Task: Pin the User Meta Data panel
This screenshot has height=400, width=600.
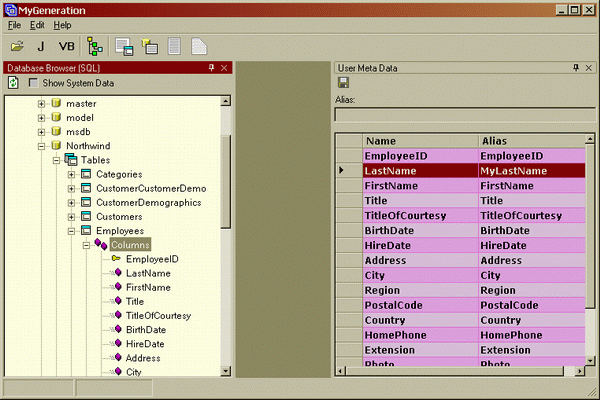Action: (x=576, y=68)
